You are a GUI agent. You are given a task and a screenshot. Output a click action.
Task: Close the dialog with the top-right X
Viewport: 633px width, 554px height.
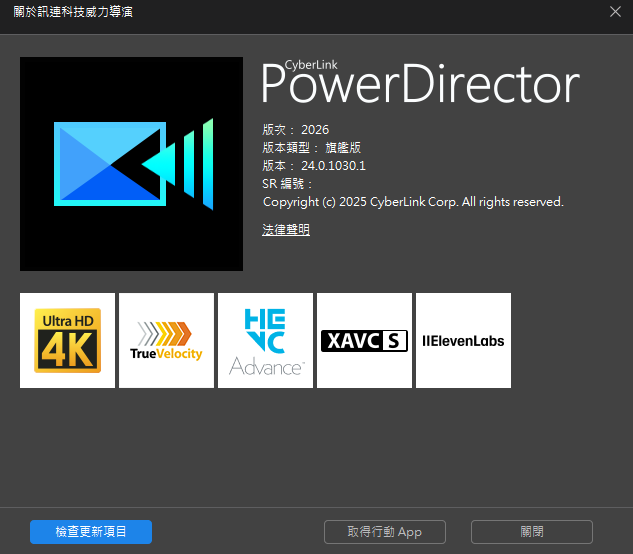pos(615,12)
